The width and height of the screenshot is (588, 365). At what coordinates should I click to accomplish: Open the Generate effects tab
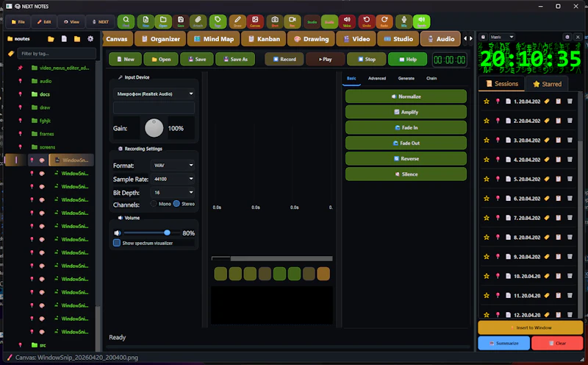coord(406,78)
